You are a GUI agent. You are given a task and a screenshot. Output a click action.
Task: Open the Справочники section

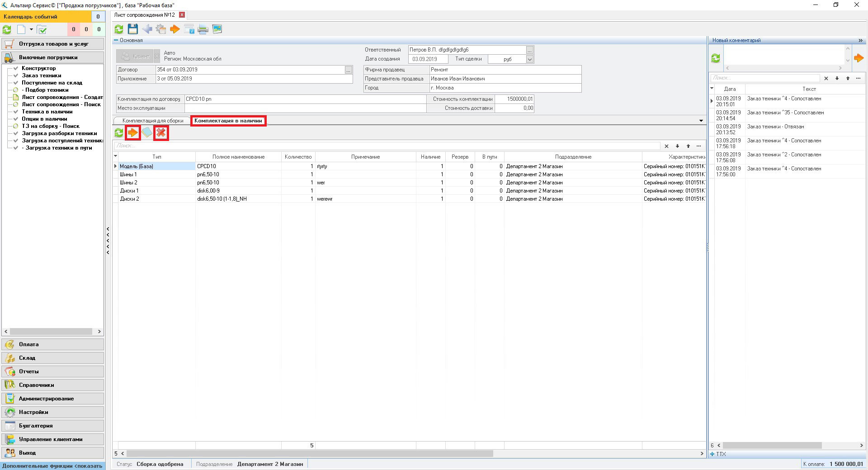coord(53,385)
